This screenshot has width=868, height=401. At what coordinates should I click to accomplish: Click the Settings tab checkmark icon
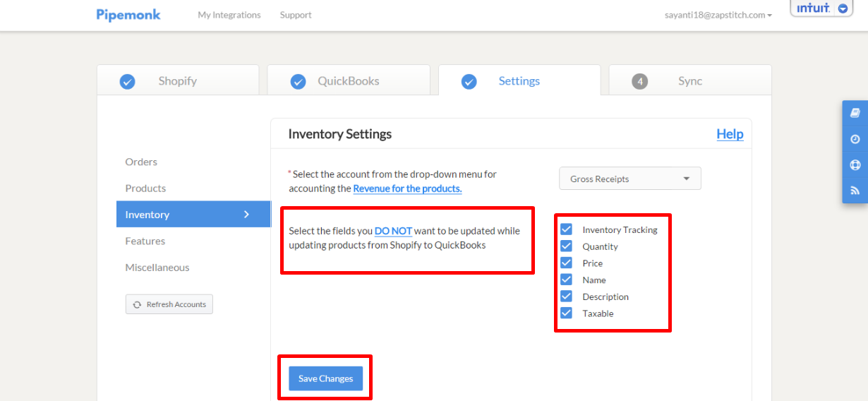pyautogui.click(x=469, y=82)
